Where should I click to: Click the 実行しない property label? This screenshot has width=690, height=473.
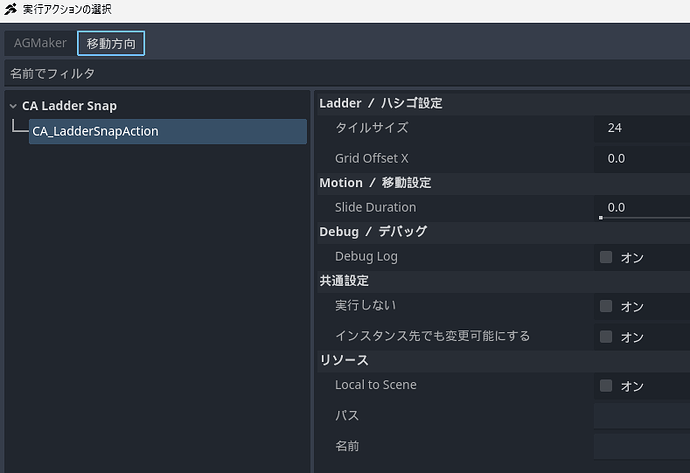365,305
